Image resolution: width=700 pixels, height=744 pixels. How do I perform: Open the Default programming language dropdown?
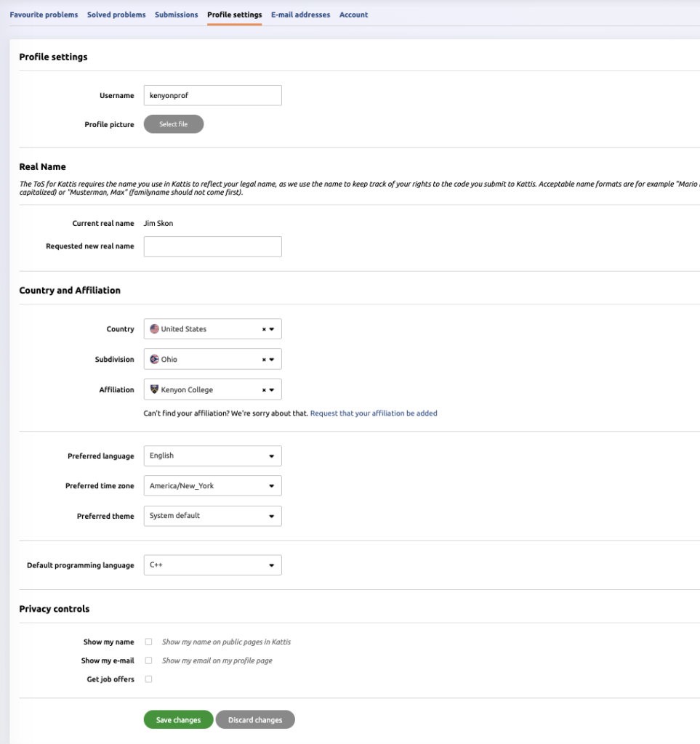click(x=212, y=565)
